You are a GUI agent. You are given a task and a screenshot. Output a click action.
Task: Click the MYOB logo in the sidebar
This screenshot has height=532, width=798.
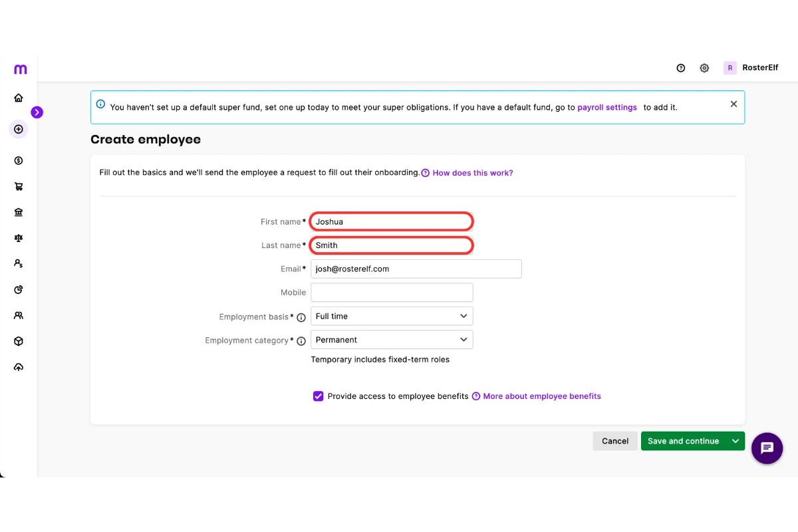[20, 69]
